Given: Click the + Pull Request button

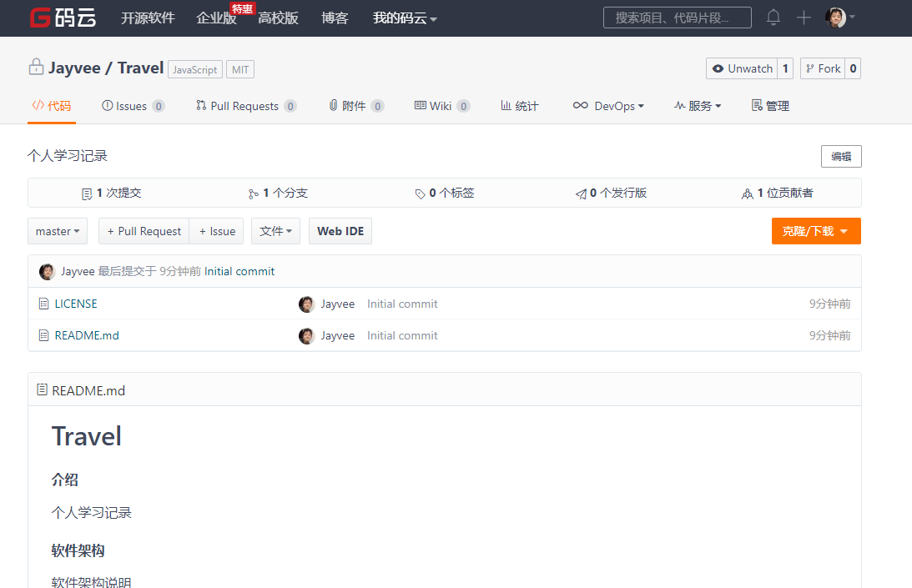Looking at the screenshot, I should point(144,231).
